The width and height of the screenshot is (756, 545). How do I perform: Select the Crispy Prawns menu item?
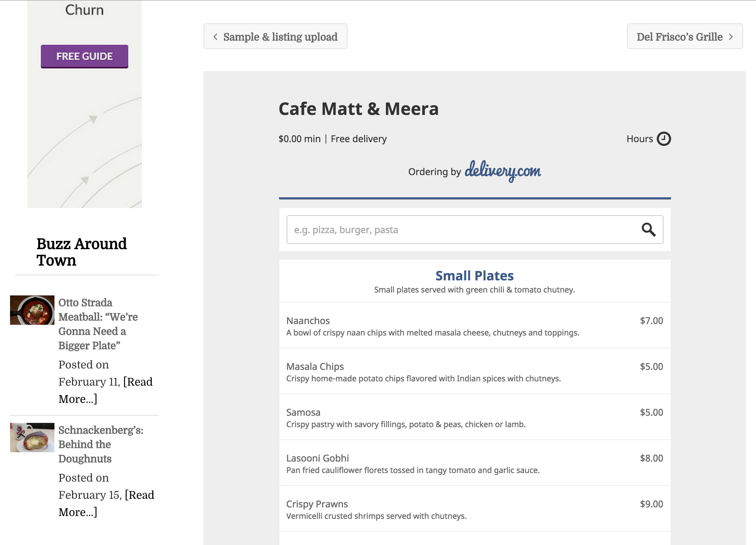[x=475, y=509]
